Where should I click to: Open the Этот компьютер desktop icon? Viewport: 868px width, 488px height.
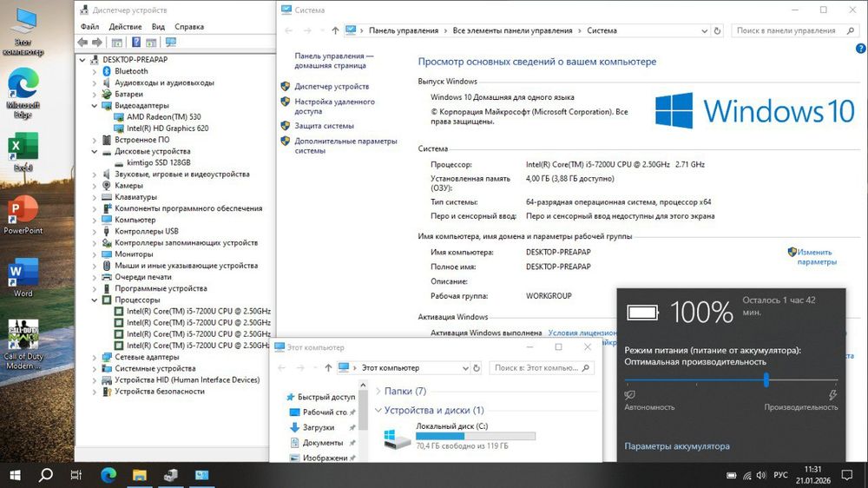coord(23,32)
